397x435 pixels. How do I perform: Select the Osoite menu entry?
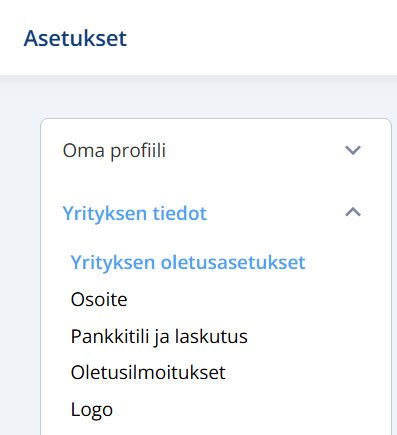tap(99, 299)
